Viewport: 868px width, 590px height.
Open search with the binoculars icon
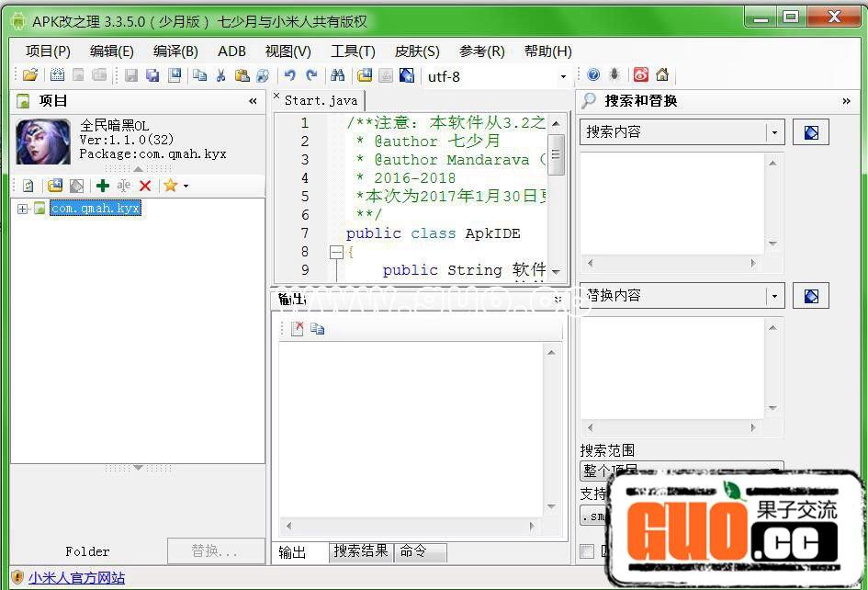pos(337,74)
